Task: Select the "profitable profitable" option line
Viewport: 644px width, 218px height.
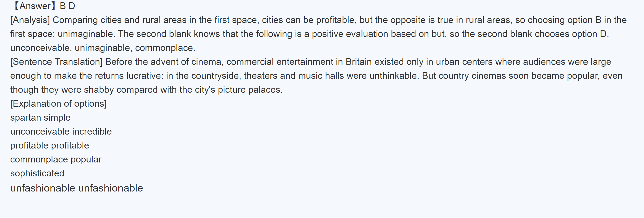Action: 49,146
